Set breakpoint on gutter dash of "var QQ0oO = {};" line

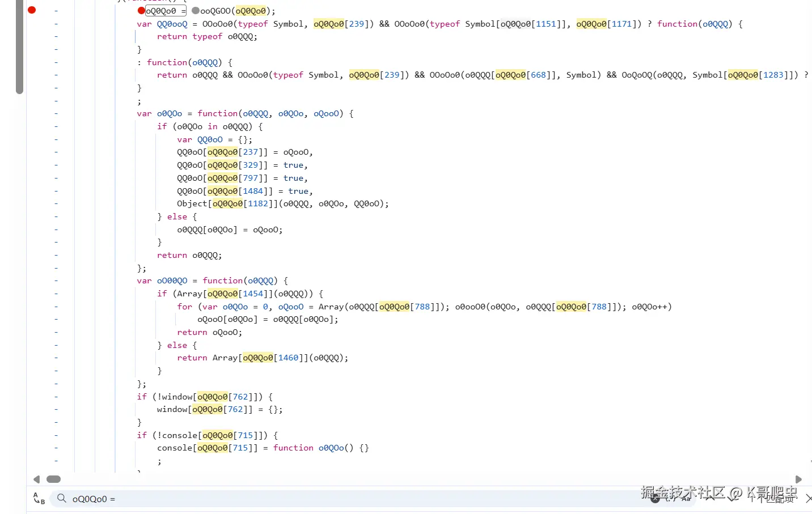[x=56, y=139]
